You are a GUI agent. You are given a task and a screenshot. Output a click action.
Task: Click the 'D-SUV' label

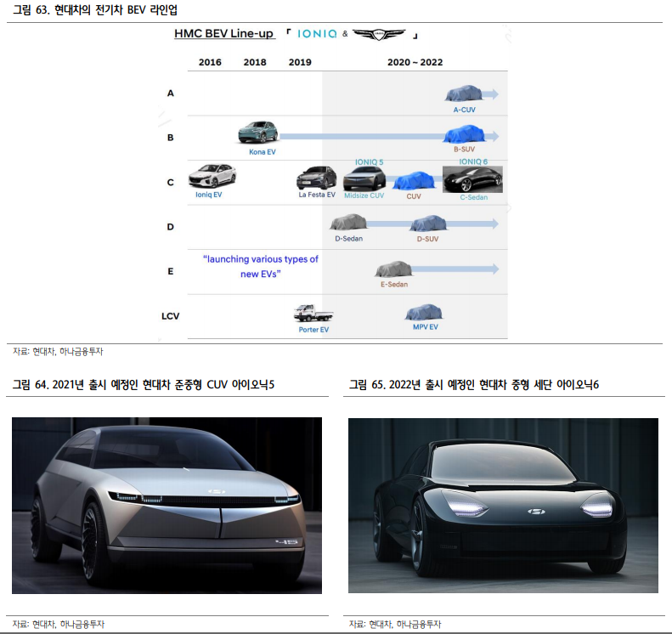427,239
